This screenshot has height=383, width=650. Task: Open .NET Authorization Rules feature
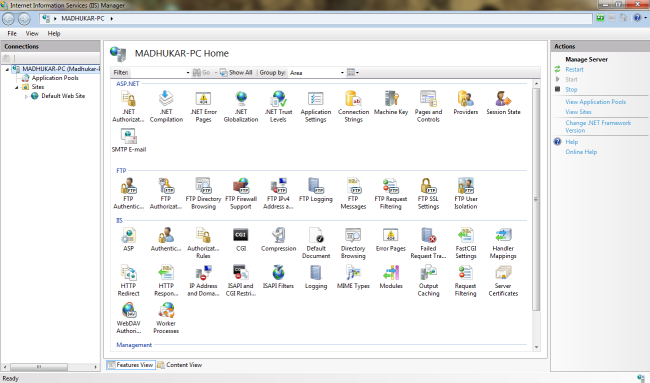click(129, 107)
